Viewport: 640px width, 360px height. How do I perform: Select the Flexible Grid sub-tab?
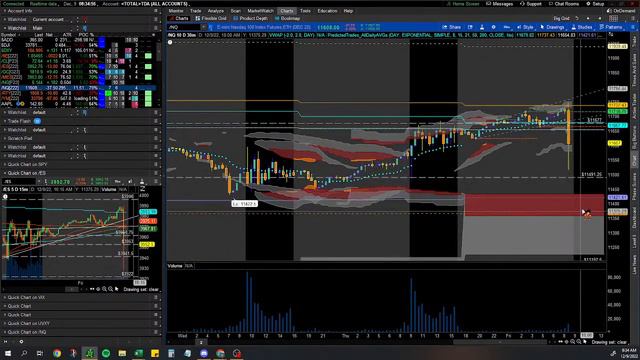(x=211, y=18)
